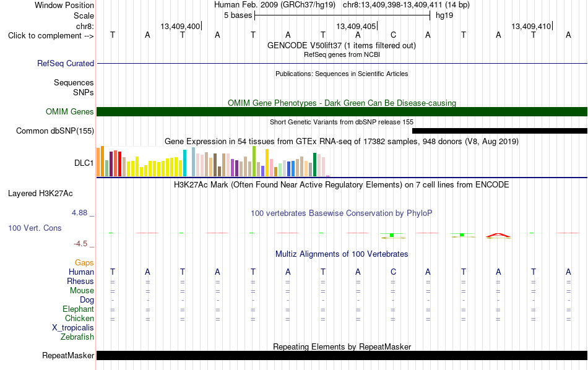Click the red PhyloP conservation peak

498,235
